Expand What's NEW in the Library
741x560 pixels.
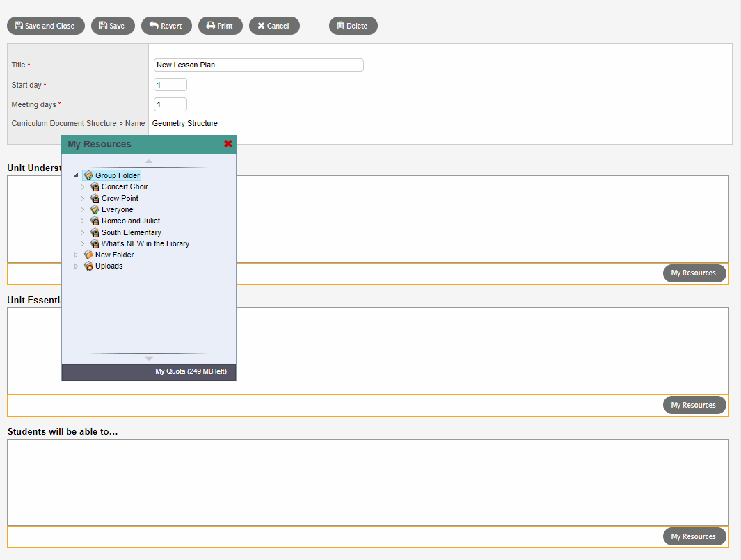coord(82,244)
